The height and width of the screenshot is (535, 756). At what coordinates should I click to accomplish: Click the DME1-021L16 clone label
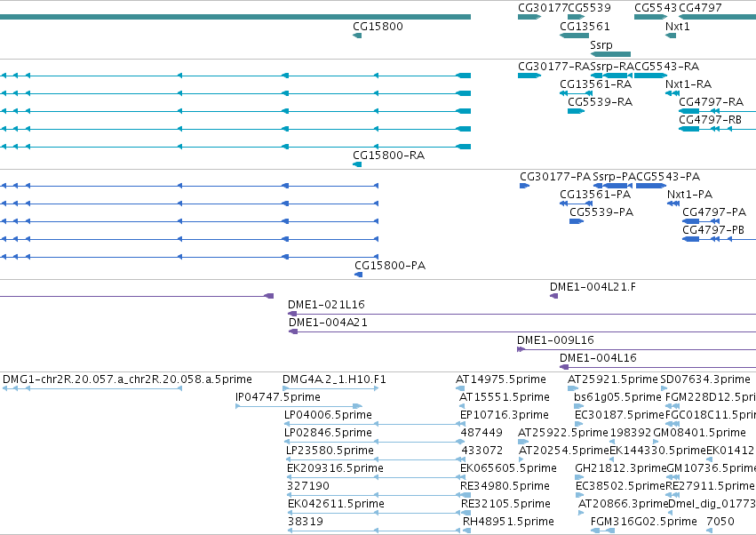(326, 305)
